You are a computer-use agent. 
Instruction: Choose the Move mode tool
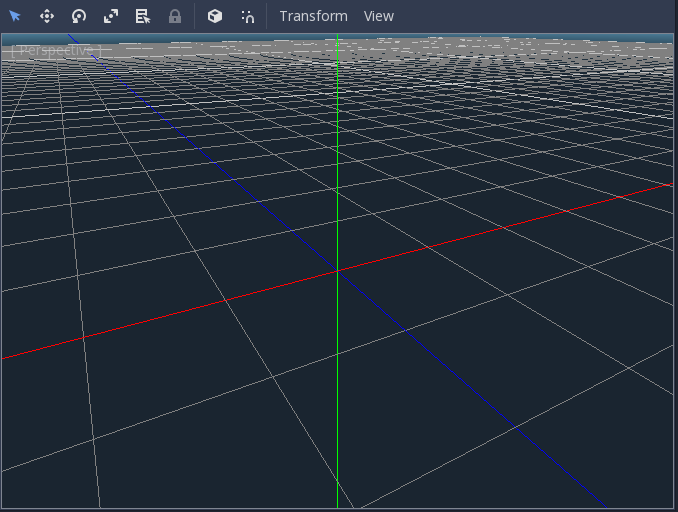coord(47,16)
